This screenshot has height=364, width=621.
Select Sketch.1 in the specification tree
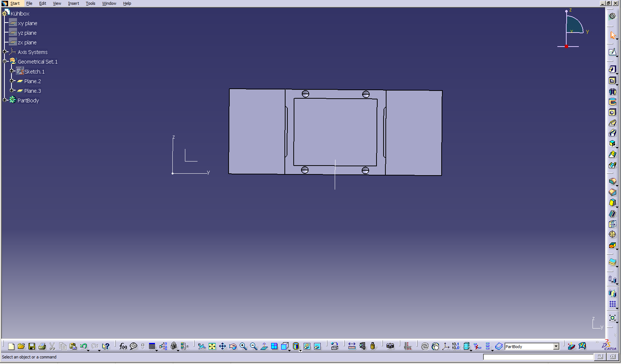pyautogui.click(x=34, y=72)
